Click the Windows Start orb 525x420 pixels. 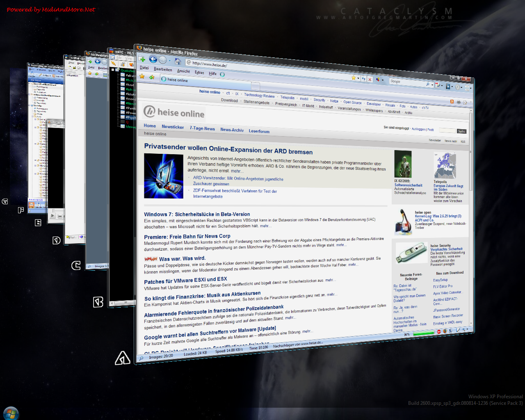tap(10, 413)
